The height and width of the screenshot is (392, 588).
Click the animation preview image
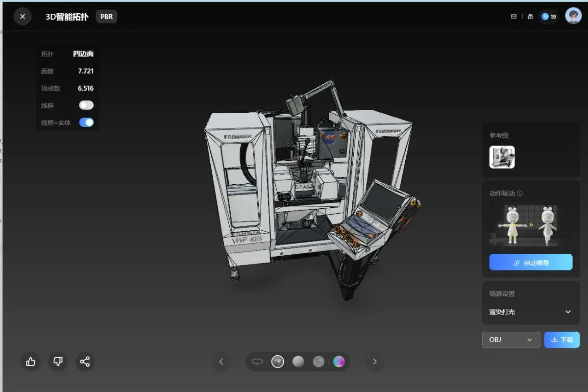pyautogui.click(x=531, y=225)
